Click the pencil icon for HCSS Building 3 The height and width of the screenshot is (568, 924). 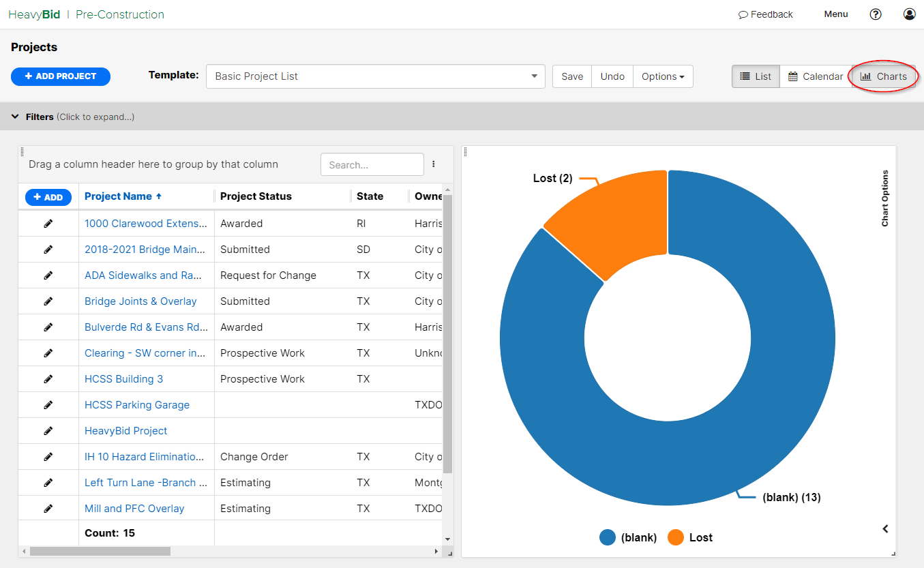pos(48,379)
